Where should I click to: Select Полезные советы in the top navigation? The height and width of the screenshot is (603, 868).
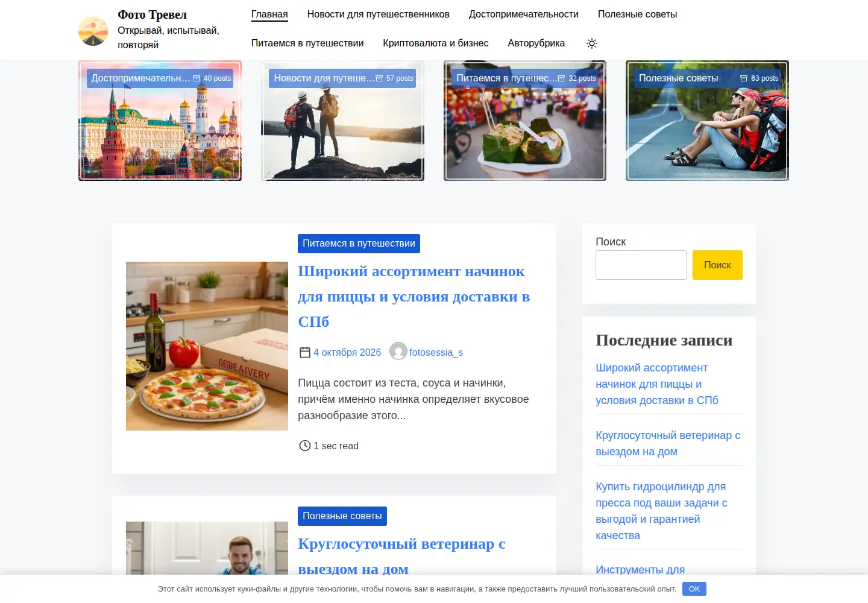(638, 14)
